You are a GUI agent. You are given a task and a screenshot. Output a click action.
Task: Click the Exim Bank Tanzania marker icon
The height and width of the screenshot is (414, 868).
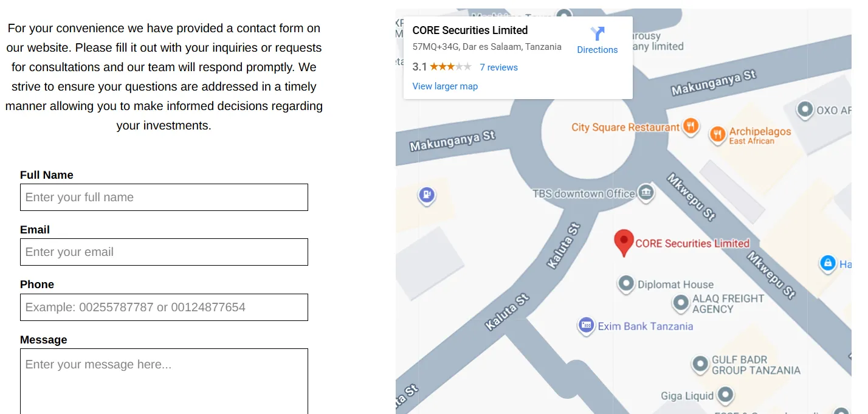(586, 326)
